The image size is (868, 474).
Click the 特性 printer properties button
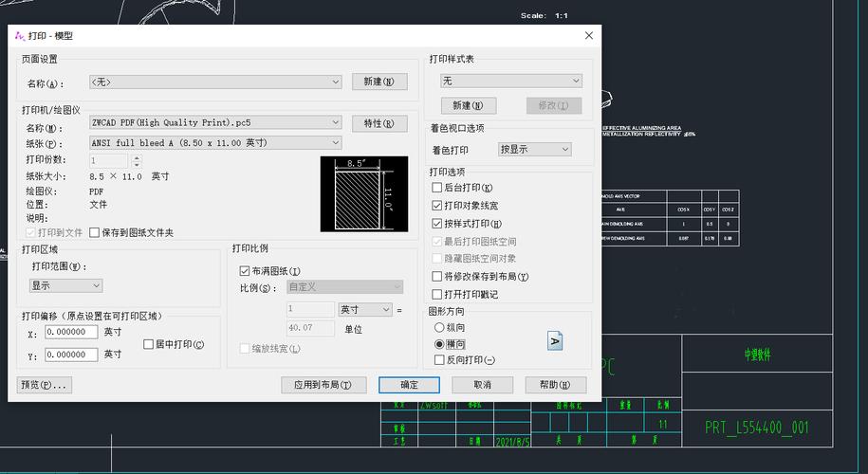[379, 123]
